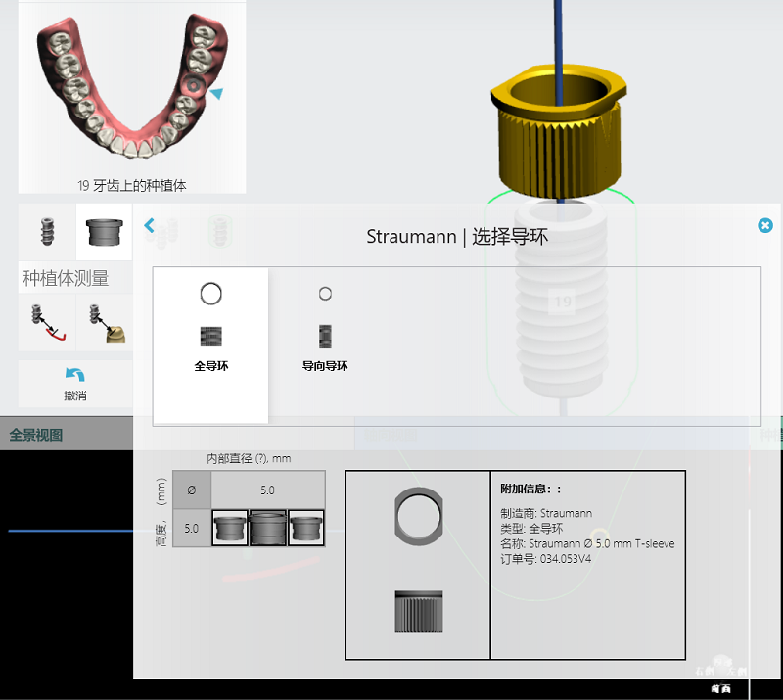Click the sleeve side-view preview image
The height and width of the screenshot is (700, 783).
(419, 612)
